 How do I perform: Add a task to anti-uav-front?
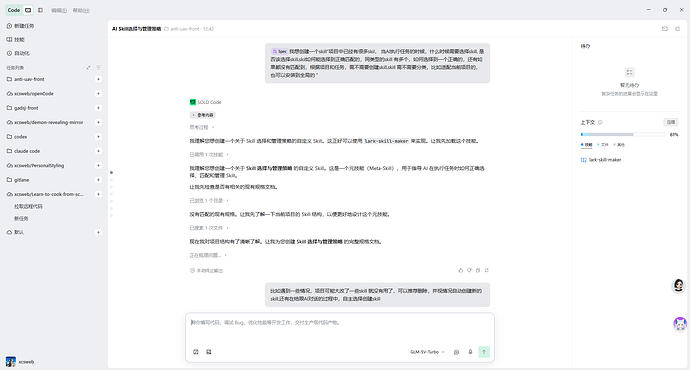point(99,79)
